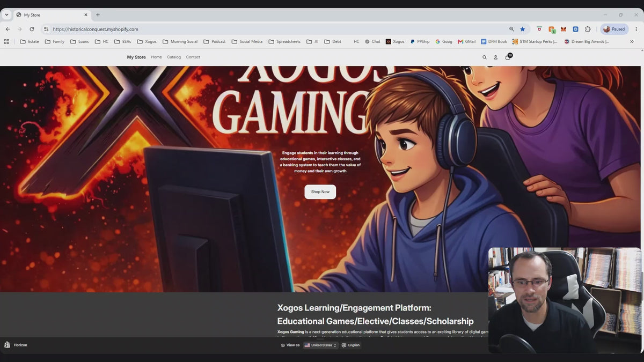The width and height of the screenshot is (644, 362).
Task: Open the Morning Social bookmark folder
Action: tap(180, 41)
